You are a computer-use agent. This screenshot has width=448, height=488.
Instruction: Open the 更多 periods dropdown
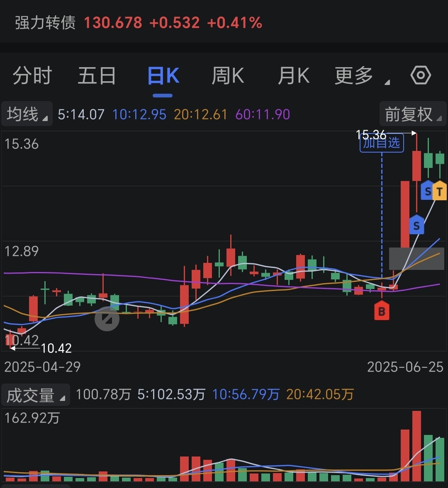[362, 75]
